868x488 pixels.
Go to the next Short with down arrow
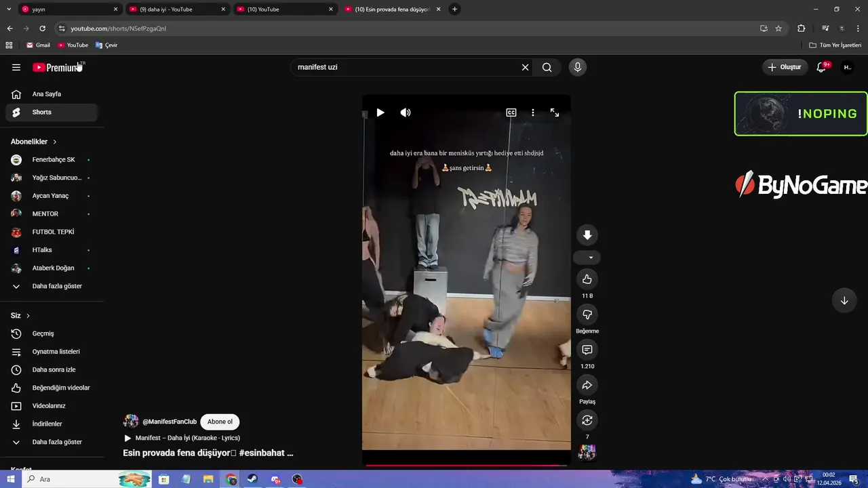[844, 301]
